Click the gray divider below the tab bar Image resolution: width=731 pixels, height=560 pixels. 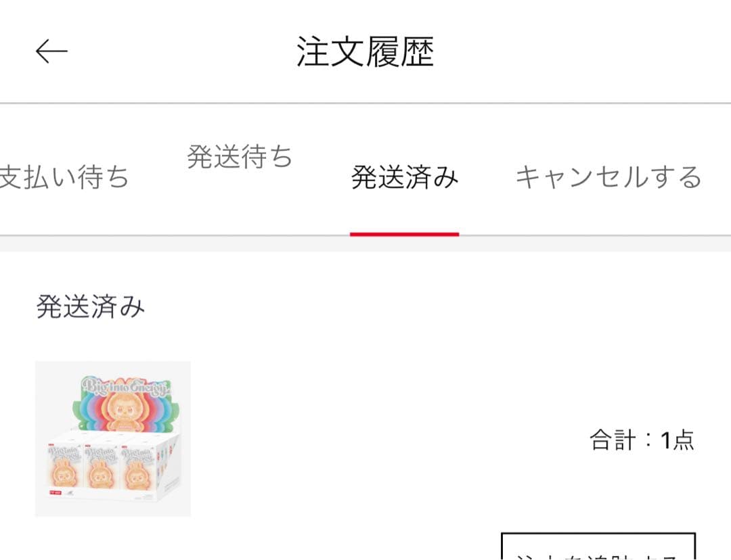[x=365, y=243]
